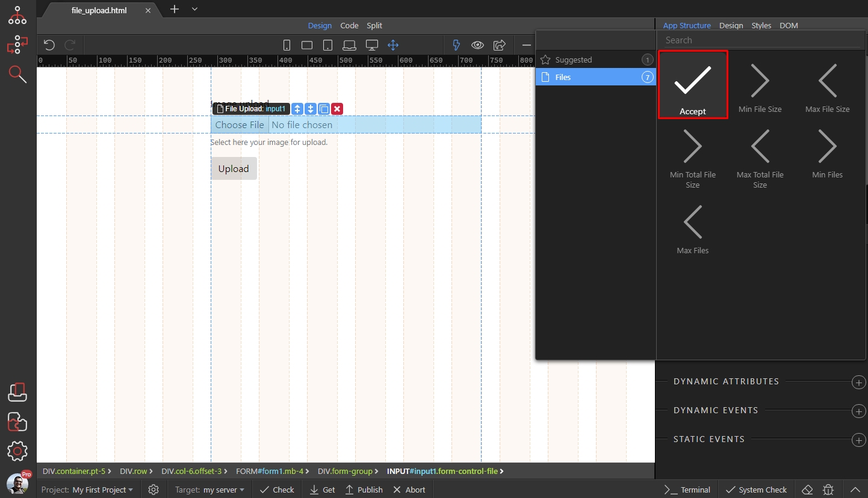Click the App Connect lightning icon

point(456,45)
